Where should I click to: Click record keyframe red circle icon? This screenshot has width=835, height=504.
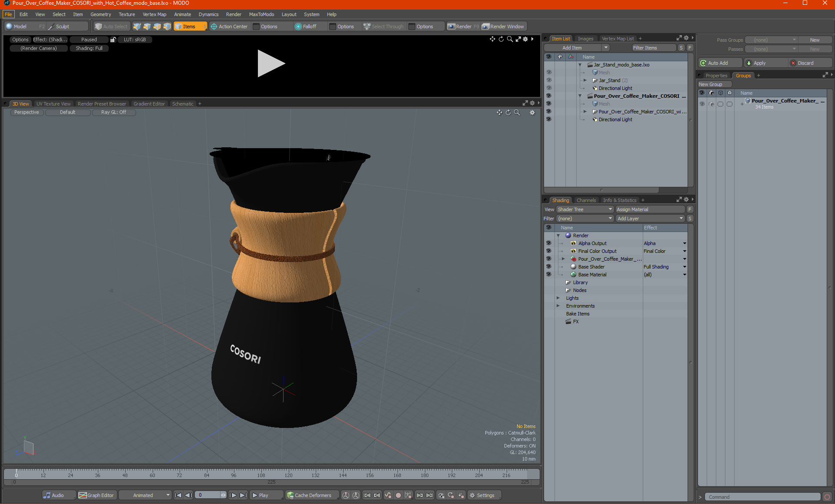tap(398, 495)
